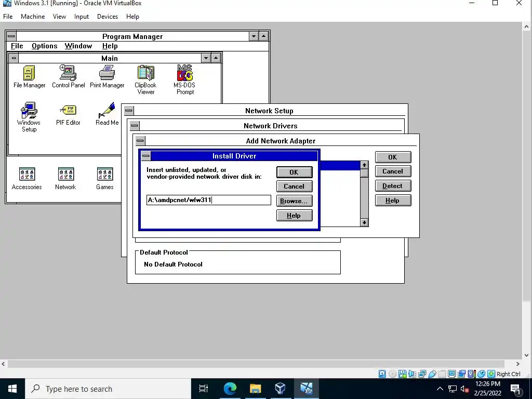This screenshot has width=532, height=399.
Task: Open Program Manager Help menu
Action: coord(110,46)
